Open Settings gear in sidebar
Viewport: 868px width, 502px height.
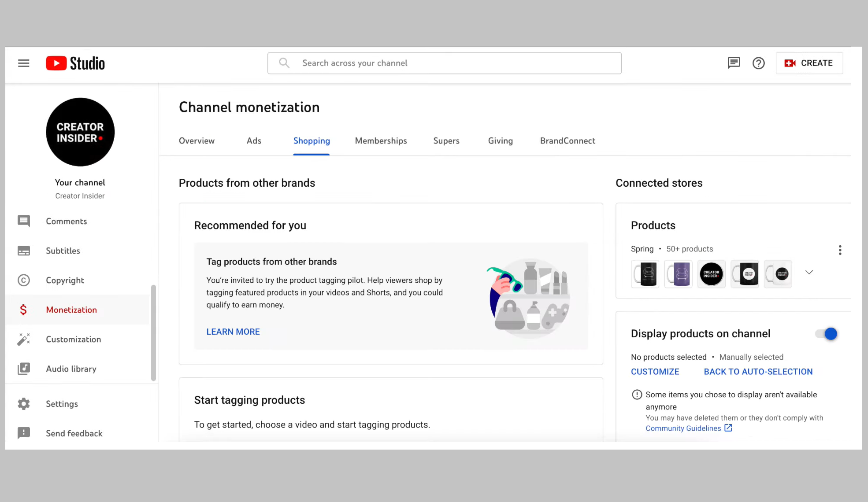click(24, 404)
